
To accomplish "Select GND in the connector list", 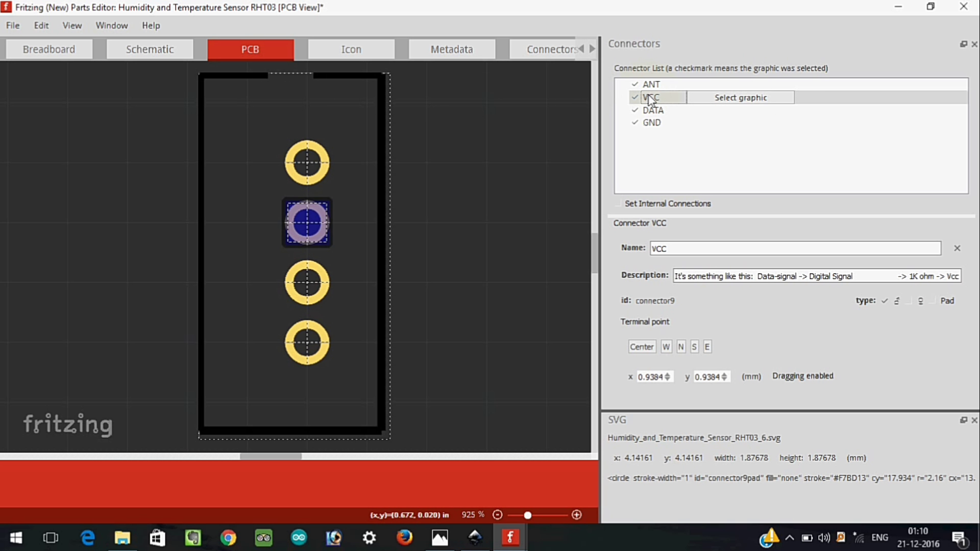I will (652, 122).
